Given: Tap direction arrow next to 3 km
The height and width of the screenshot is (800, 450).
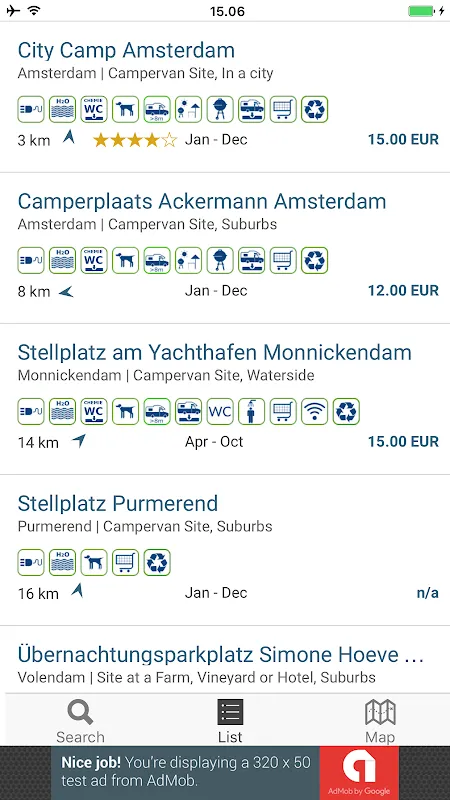Looking at the screenshot, I should (x=69, y=137).
